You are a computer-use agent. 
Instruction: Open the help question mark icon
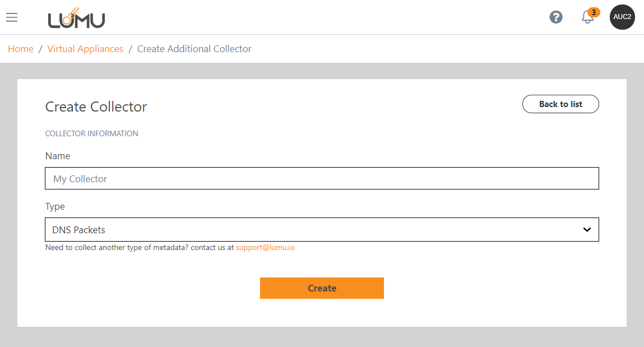[x=555, y=17]
